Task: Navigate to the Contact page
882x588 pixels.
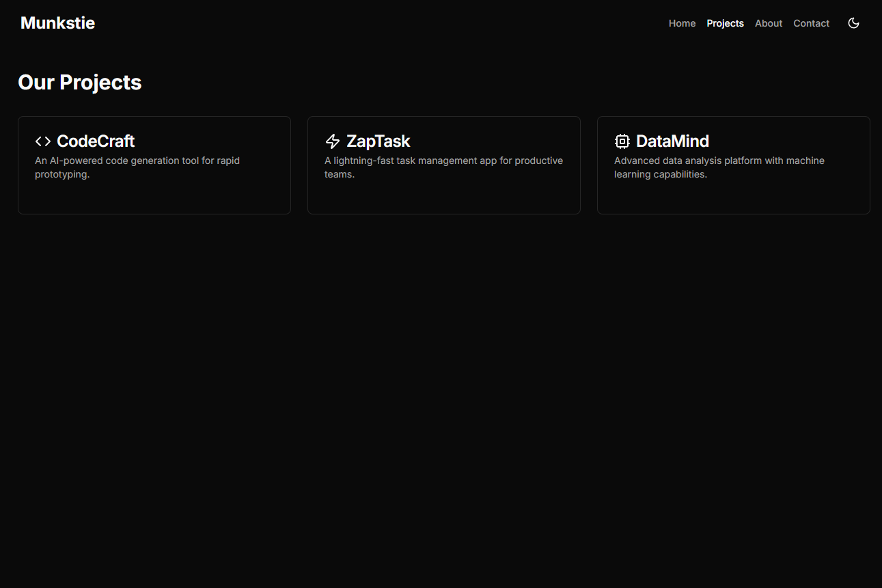Action: [x=811, y=23]
